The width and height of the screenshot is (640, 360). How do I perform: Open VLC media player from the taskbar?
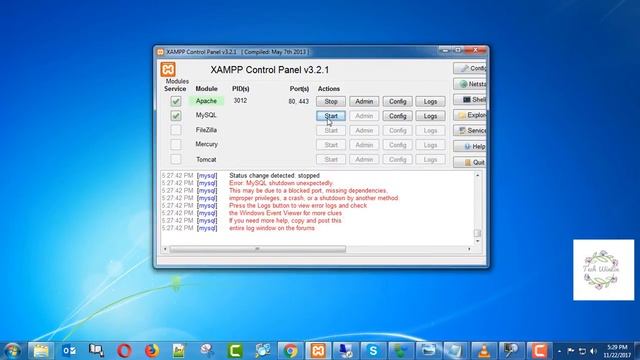484,351
